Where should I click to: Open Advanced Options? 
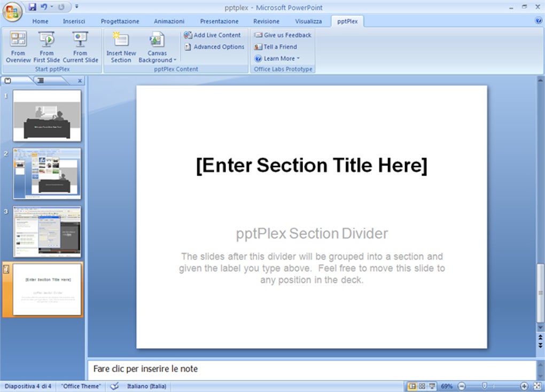(x=214, y=46)
